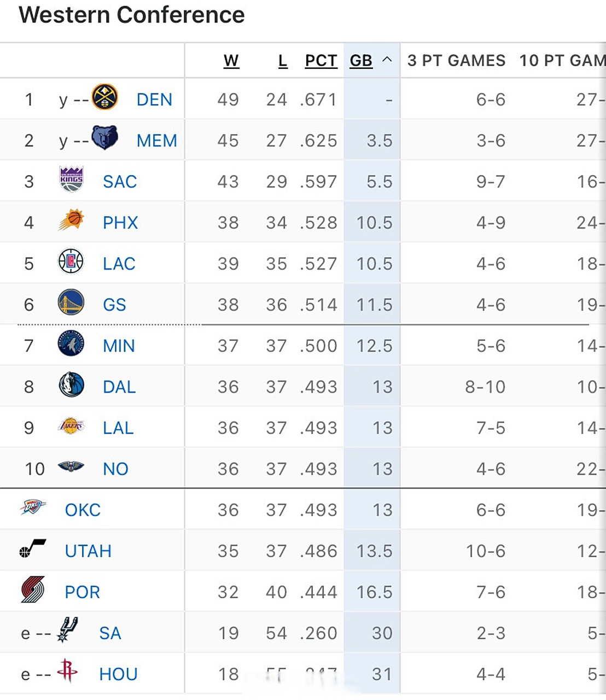The height and width of the screenshot is (700, 606).
Task: Open the HOU team link
Action: 118,674
